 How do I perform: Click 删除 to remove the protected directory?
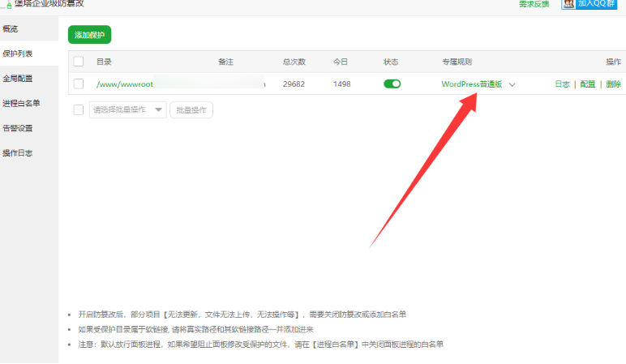click(613, 84)
